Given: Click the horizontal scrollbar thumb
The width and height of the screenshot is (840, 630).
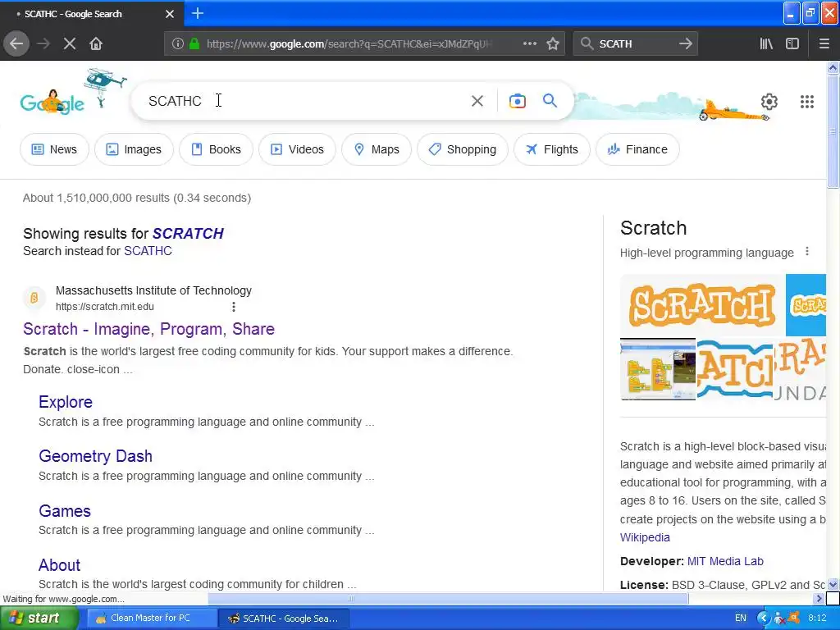Looking at the screenshot, I should [448, 598].
